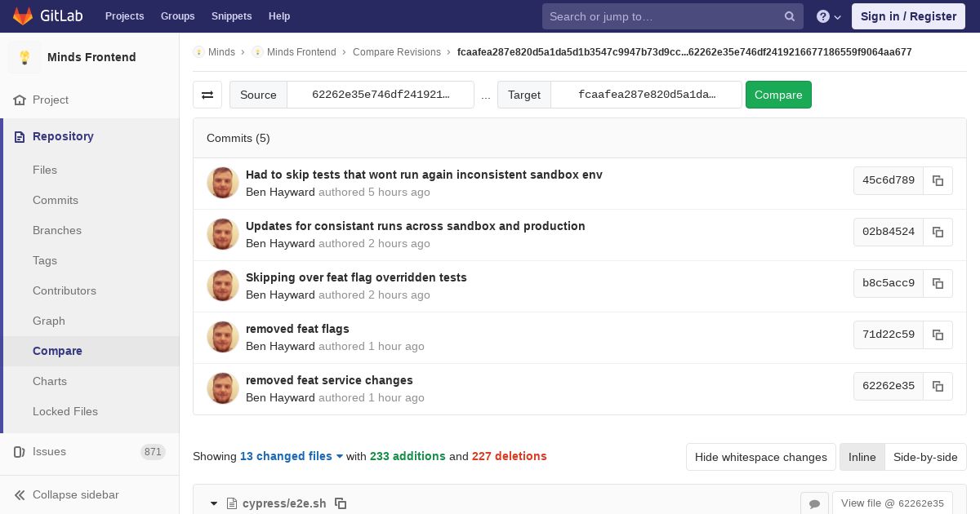The width and height of the screenshot is (980, 514).
Task: Select Inline diff view
Action: pos(862,457)
